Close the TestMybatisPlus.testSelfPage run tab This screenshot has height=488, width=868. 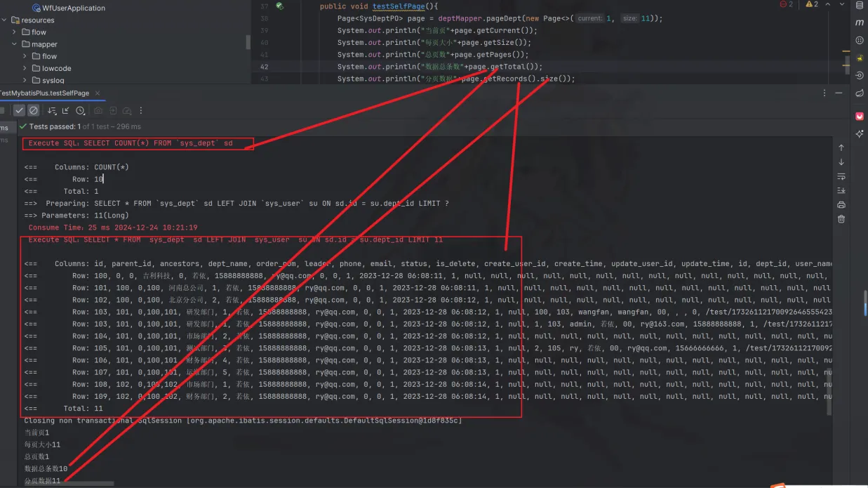click(x=98, y=93)
